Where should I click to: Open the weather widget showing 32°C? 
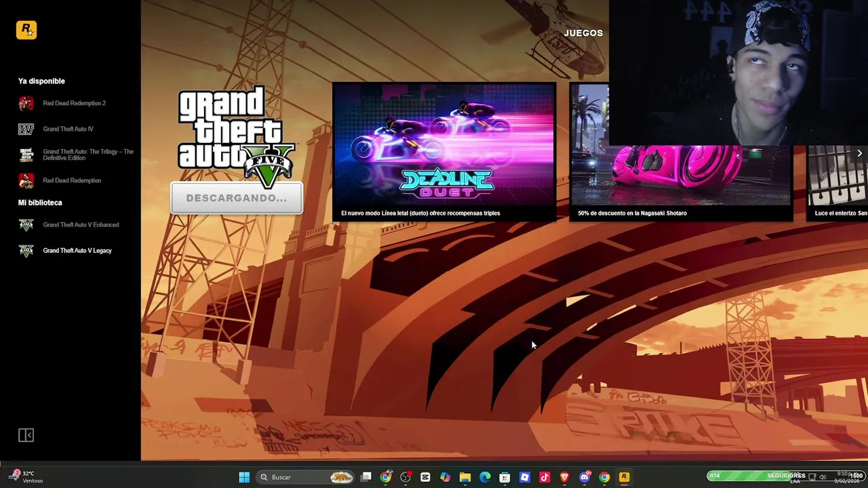(26, 477)
